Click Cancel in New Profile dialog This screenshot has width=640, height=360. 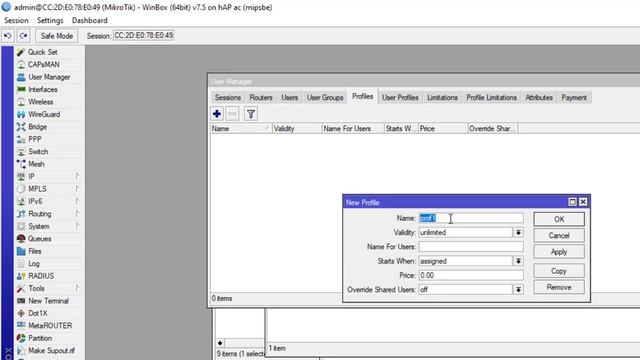[x=559, y=236]
